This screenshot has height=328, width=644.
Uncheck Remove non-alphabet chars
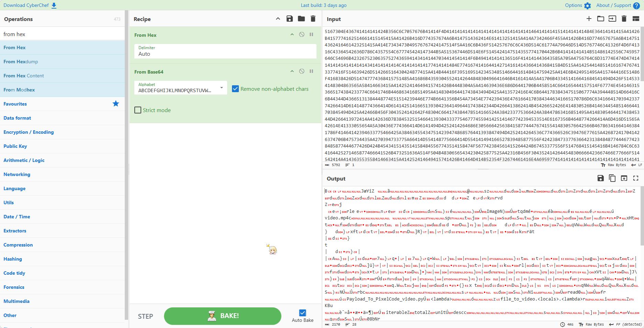235,89
